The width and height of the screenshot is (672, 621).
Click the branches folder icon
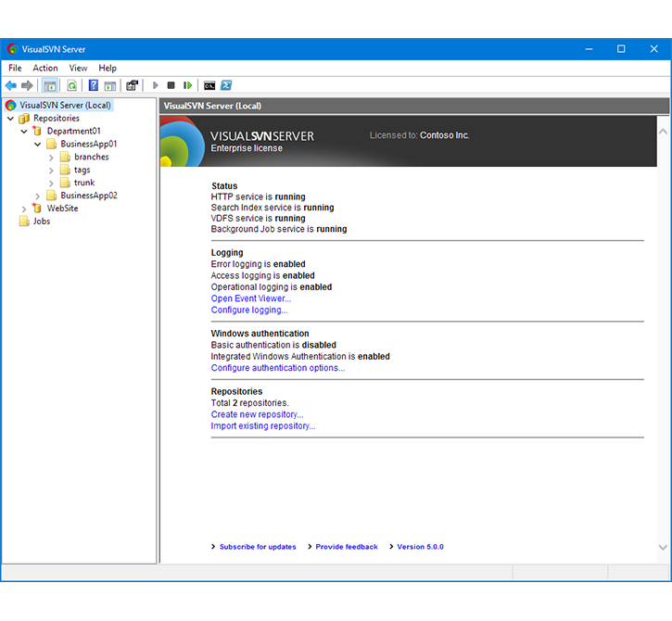pos(65,157)
